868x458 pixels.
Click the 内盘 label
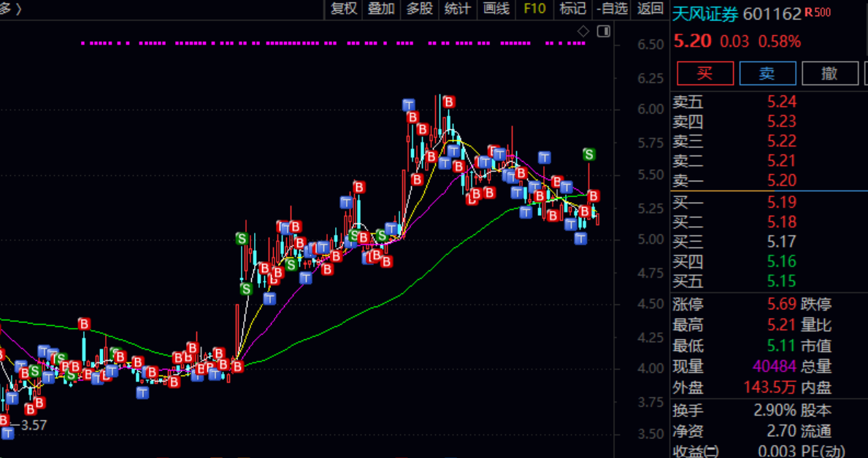[x=816, y=387]
